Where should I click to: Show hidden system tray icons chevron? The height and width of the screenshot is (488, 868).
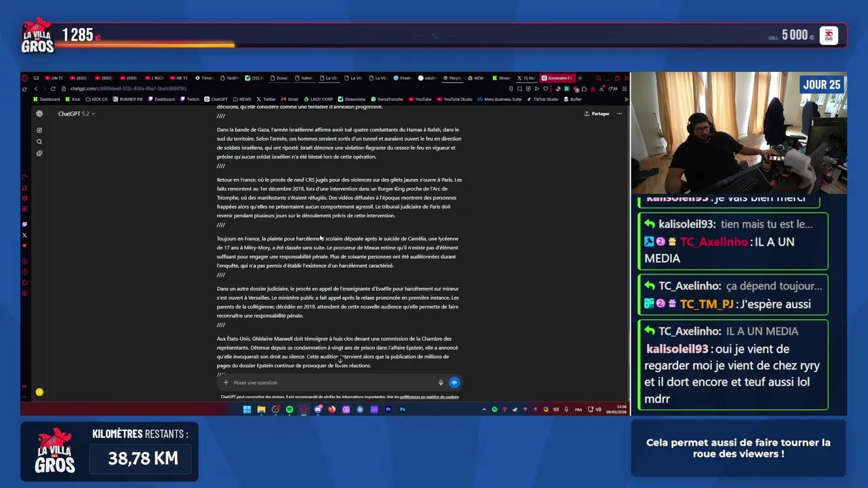(484, 409)
